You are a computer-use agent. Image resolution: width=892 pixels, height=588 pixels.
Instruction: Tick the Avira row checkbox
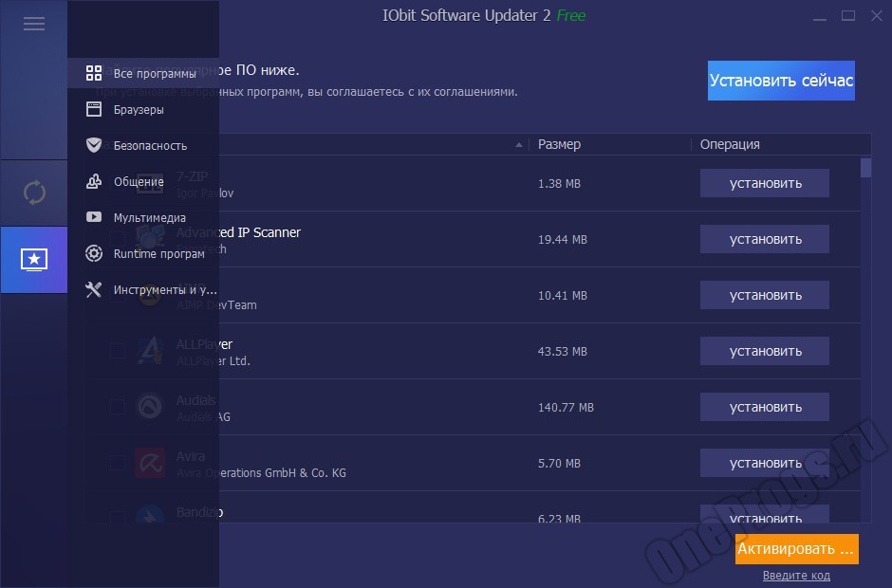118,462
